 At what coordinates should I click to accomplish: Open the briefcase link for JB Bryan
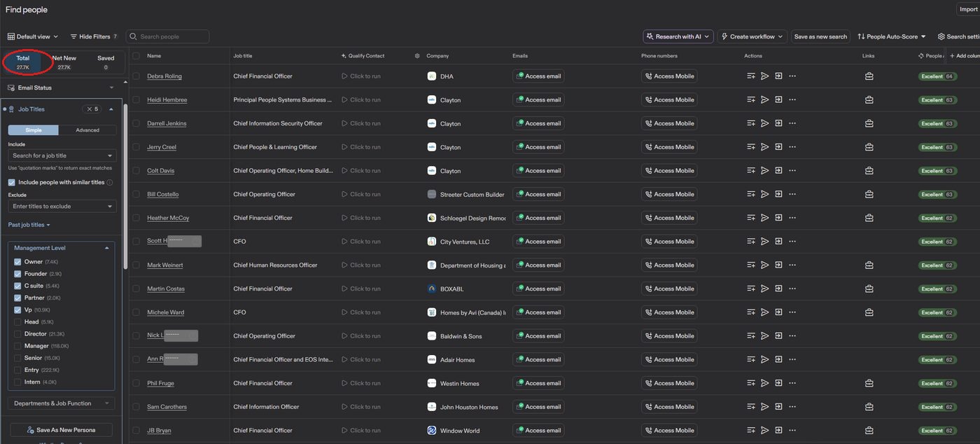coord(869,431)
